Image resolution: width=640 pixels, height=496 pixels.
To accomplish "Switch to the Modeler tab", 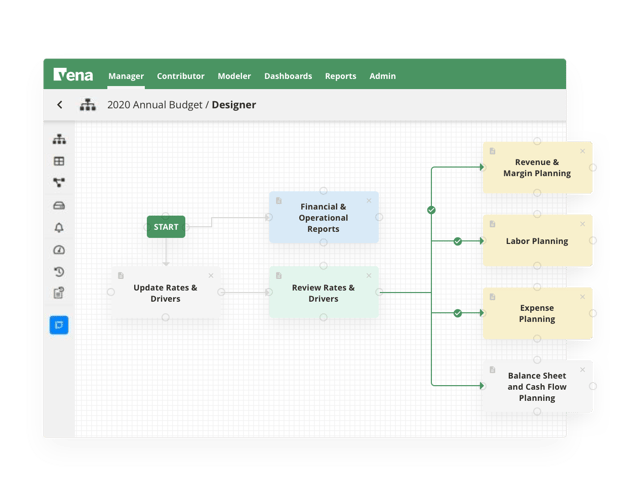I will coord(234,76).
